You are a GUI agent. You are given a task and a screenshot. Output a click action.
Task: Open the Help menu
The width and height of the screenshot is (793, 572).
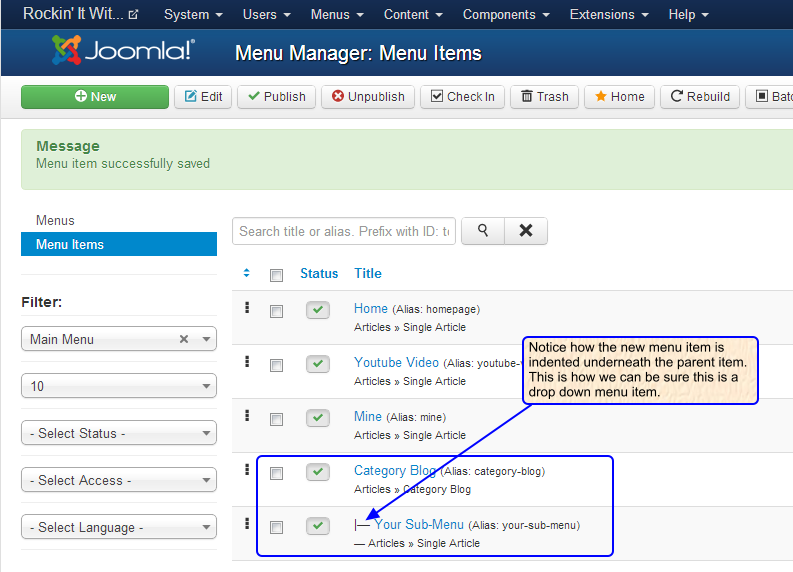[x=688, y=15]
